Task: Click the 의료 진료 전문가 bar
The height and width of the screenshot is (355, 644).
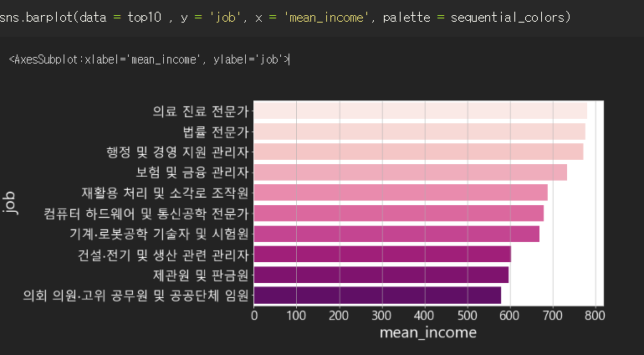Action: pyautogui.click(x=420, y=111)
